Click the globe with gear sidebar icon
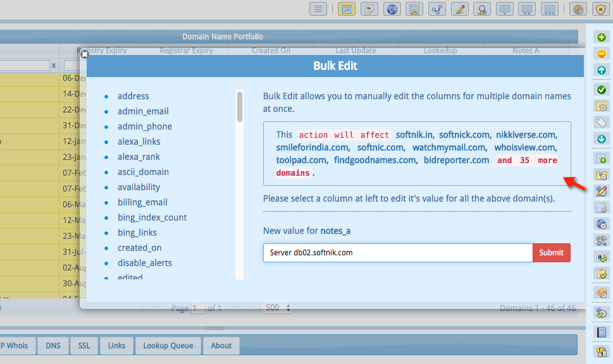 click(601, 224)
